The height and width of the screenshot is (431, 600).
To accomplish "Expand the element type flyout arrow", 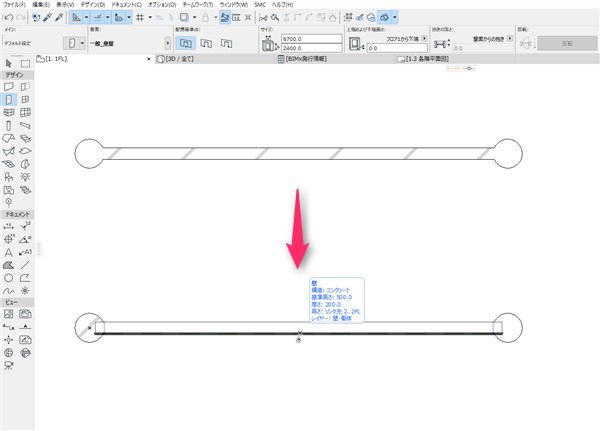I will tap(168, 43).
